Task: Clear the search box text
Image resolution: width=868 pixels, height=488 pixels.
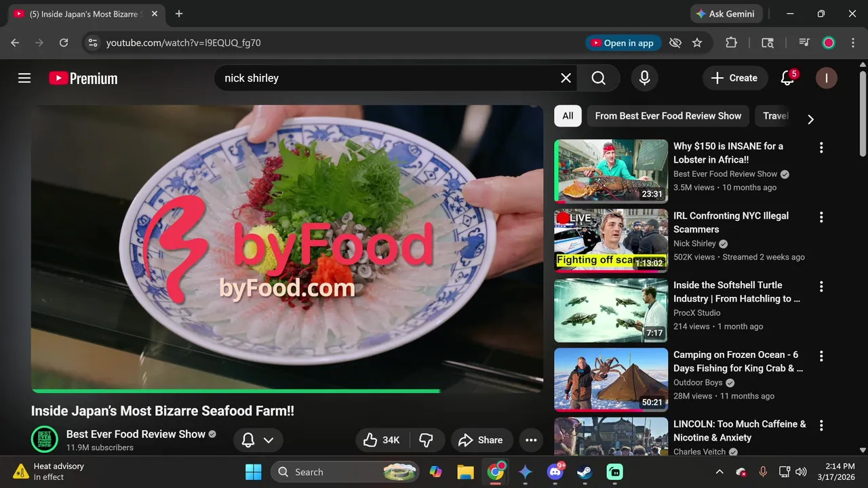Action: pos(566,78)
